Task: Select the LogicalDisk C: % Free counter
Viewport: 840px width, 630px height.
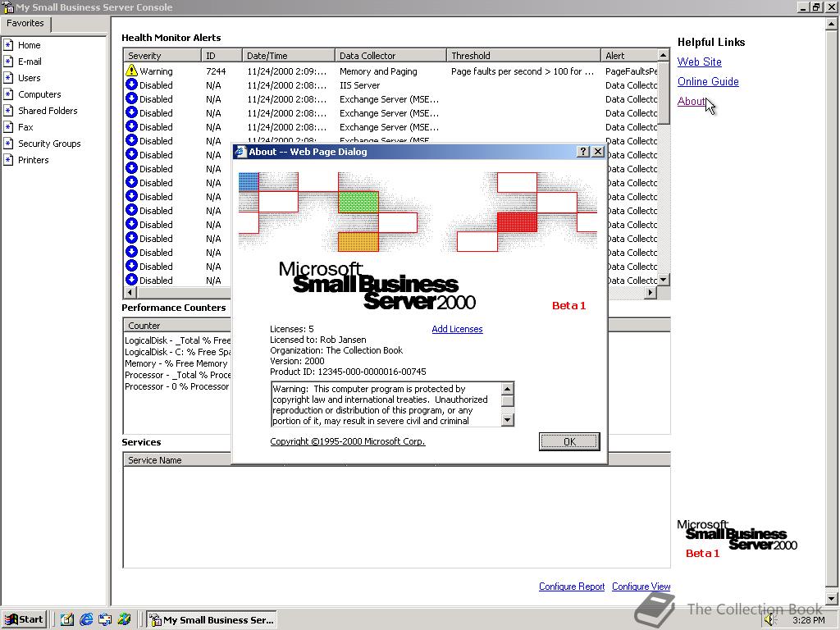Action: click(177, 352)
